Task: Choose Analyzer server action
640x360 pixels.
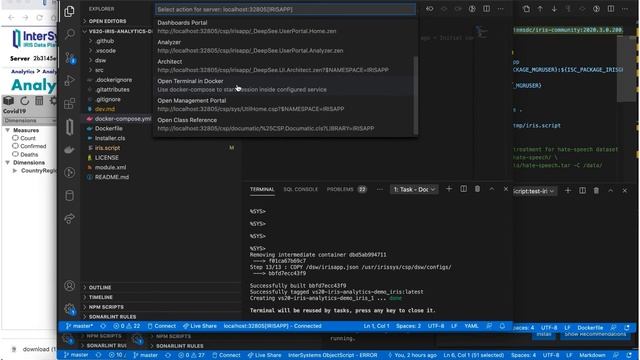Action: (284, 47)
